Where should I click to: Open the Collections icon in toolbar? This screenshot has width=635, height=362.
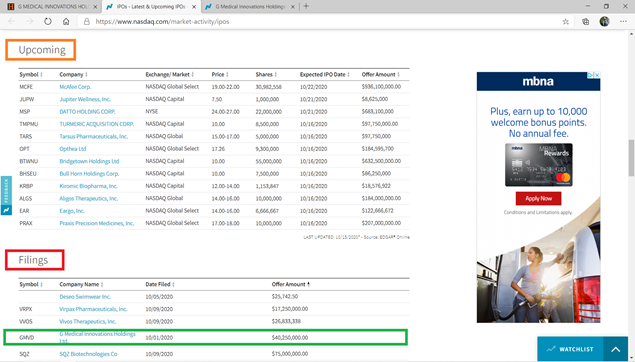pos(586,21)
